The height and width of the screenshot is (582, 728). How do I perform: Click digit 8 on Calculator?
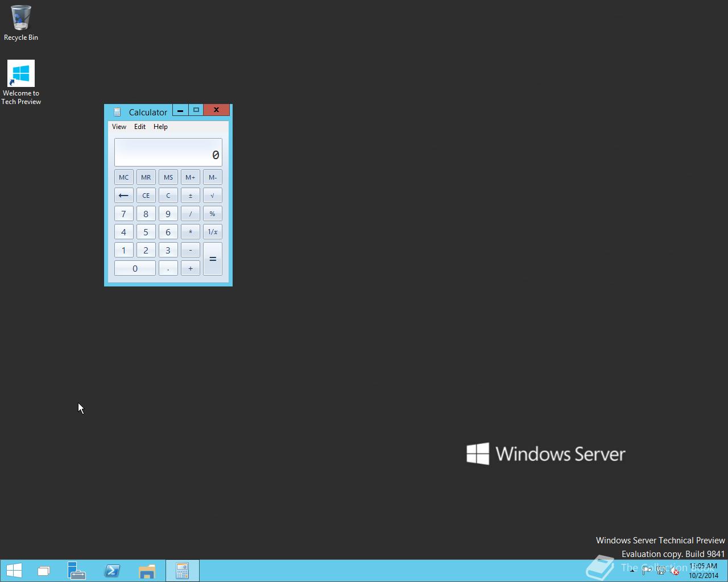(146, 214)
